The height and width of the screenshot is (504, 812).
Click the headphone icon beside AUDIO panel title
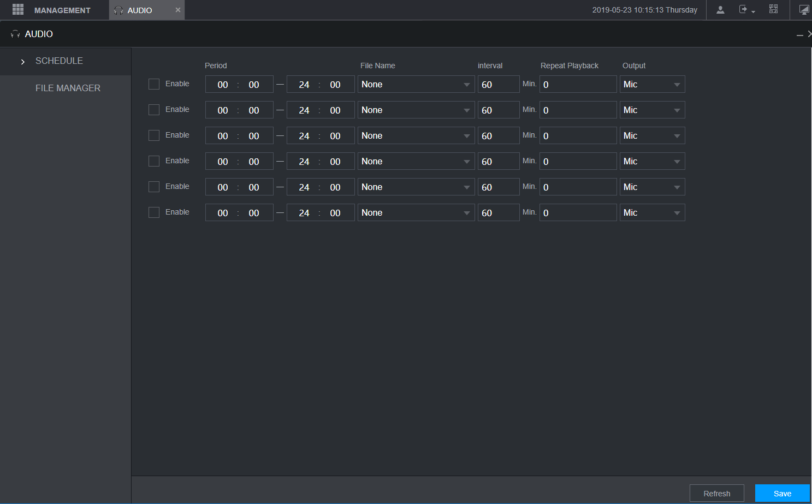[x=15, y=34]
